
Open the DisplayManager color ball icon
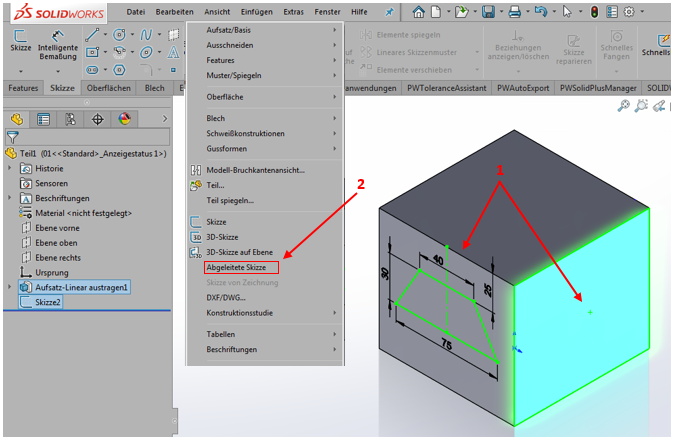(124, 118)
